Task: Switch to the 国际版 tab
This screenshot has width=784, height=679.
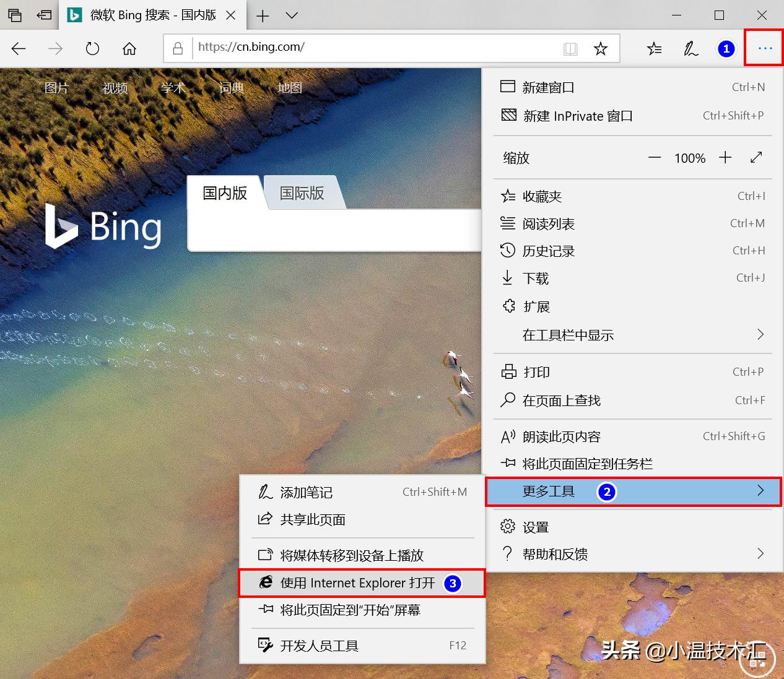Action: click(302, 192)
